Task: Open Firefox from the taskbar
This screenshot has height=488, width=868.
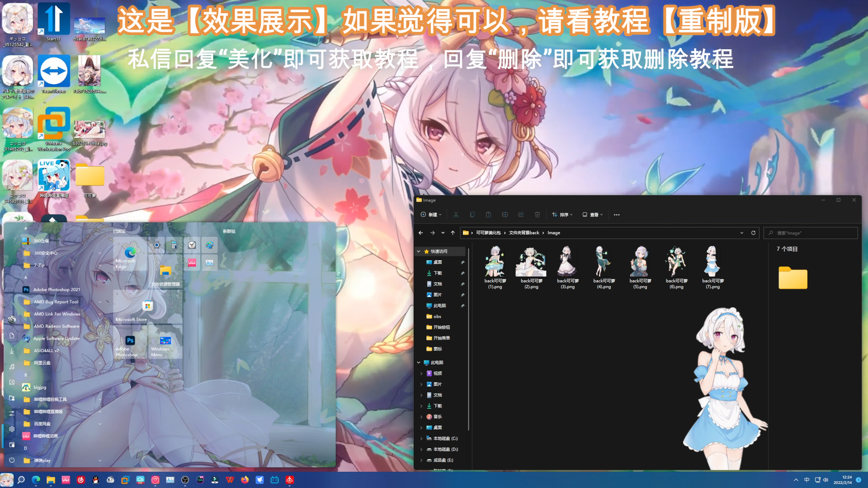Action: point(245,480)
